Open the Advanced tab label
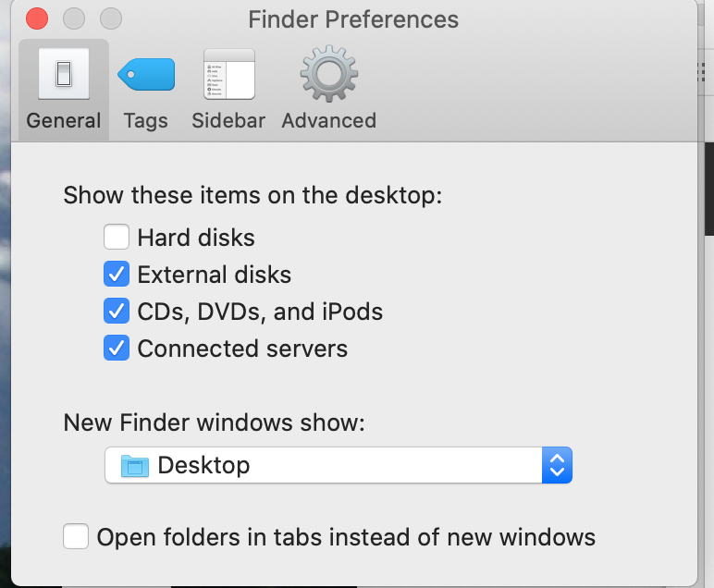The height and width of the screenshot is (588, 714). click(328, 121)
